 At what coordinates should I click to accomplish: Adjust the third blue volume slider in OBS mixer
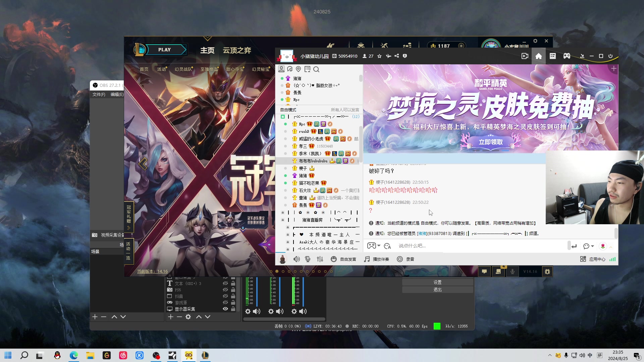point(303,292)
